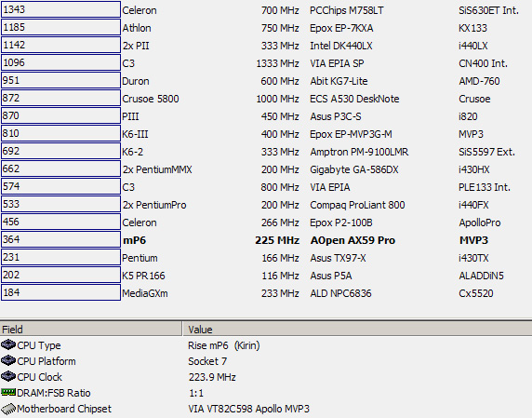Sort by the Value column header
This screenshot has width=532, height=418.
click(357, 329)
